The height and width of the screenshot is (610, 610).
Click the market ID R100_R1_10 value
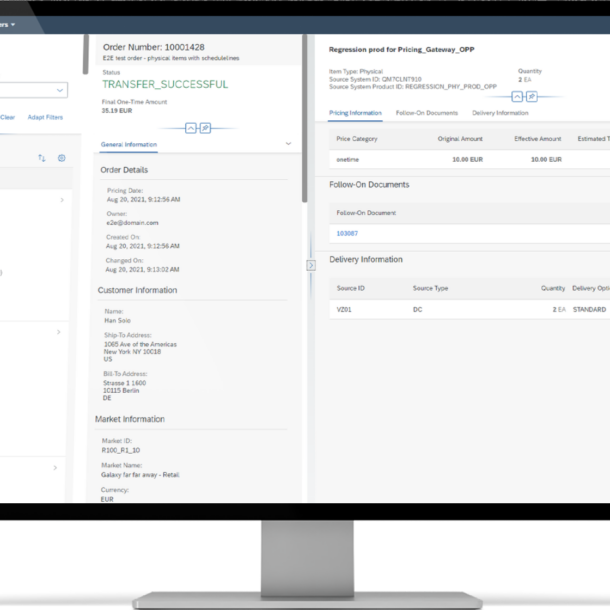(121, 450)
